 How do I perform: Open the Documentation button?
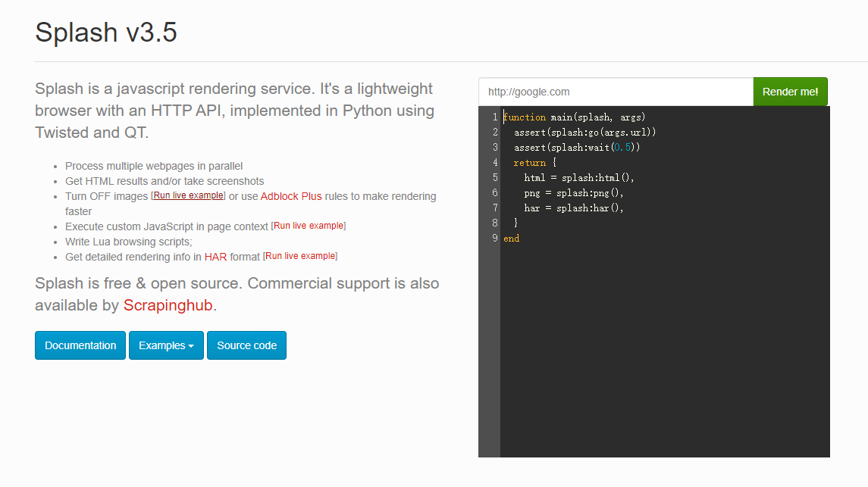coord(80,345)
